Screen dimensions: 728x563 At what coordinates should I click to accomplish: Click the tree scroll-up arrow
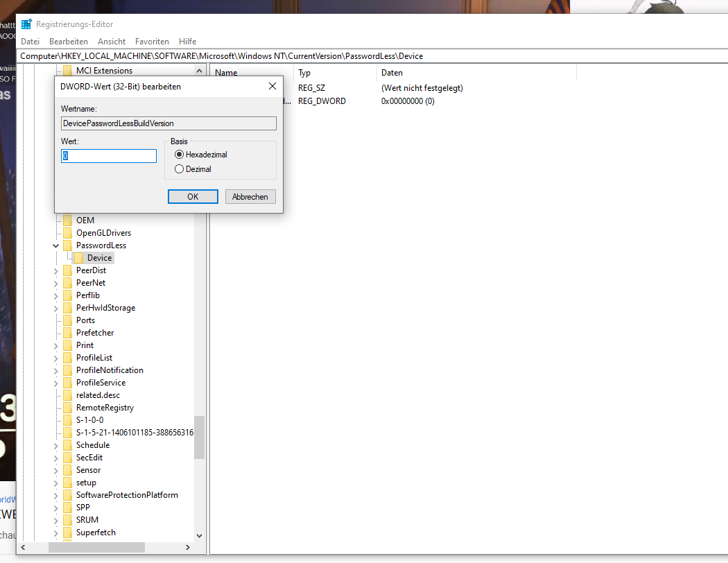199,71
